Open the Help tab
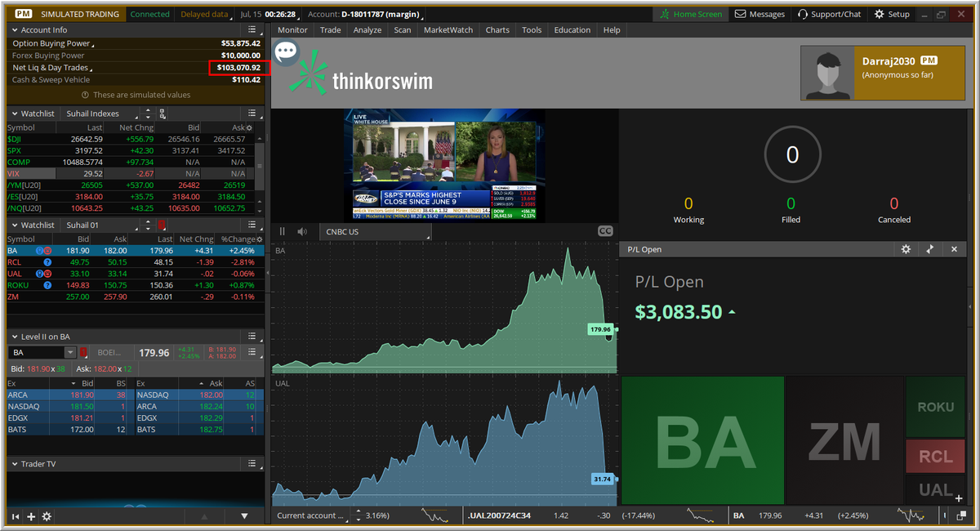980x531 pixels. click(x=612, y=30)
